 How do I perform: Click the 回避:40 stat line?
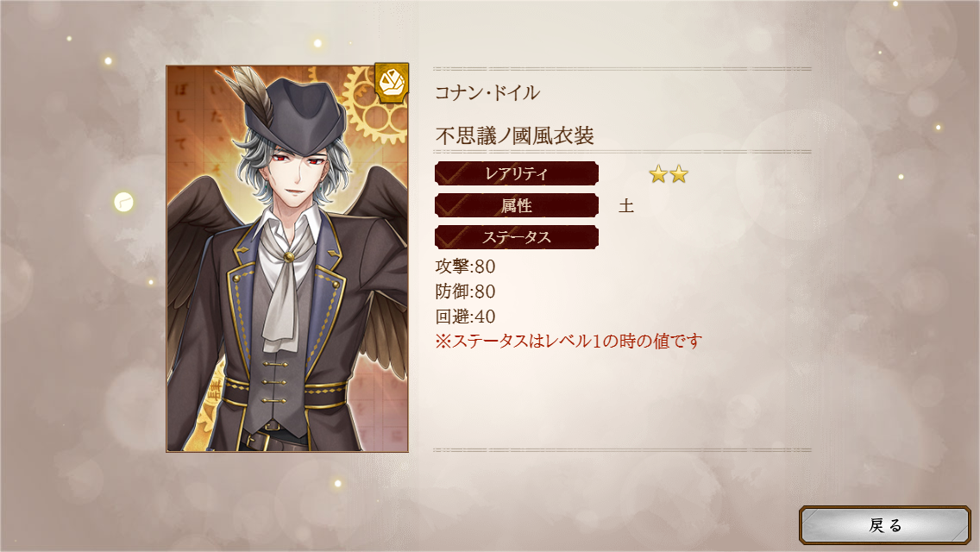tap(466, 317)
